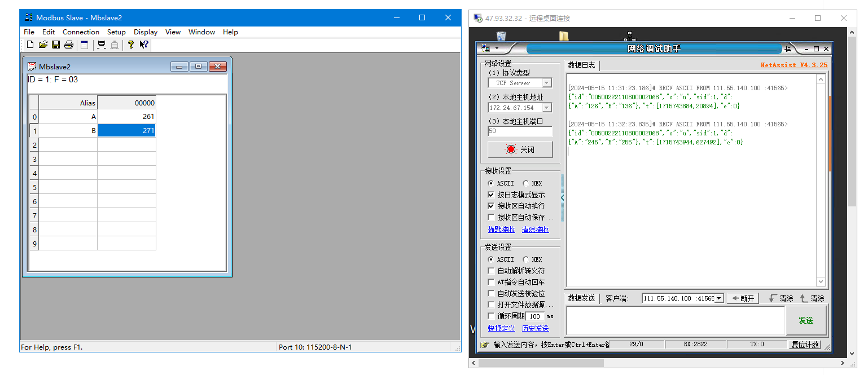Screen dimensions: 868x375
Task: Select HEX radio in receive settings
Action: [x=526, y=183]
